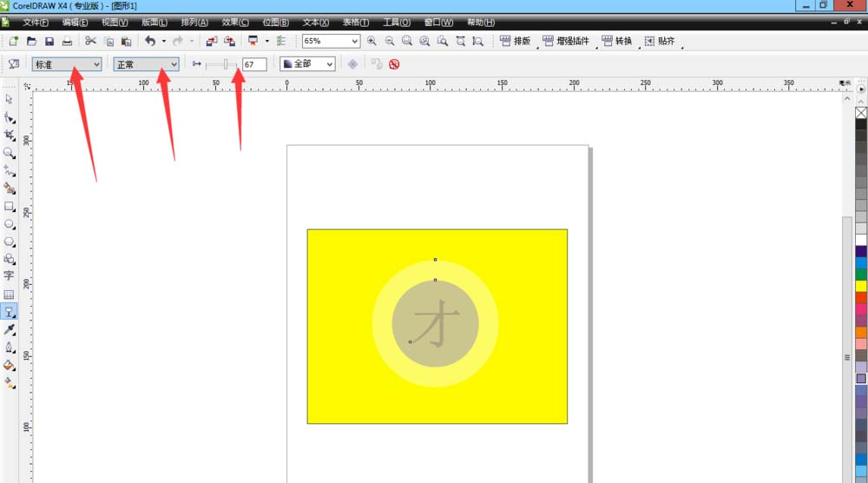Open the 视图 menu
The image size is (868, 483).
(115, 23)
